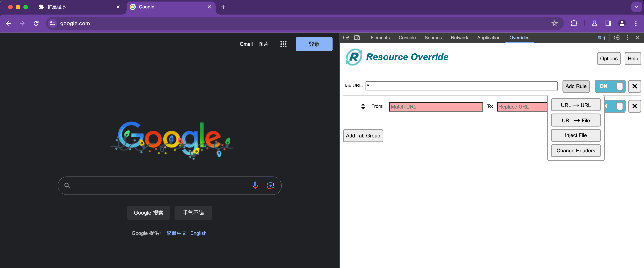
Task: Click the Match URL input field
Action: point(436,107)
